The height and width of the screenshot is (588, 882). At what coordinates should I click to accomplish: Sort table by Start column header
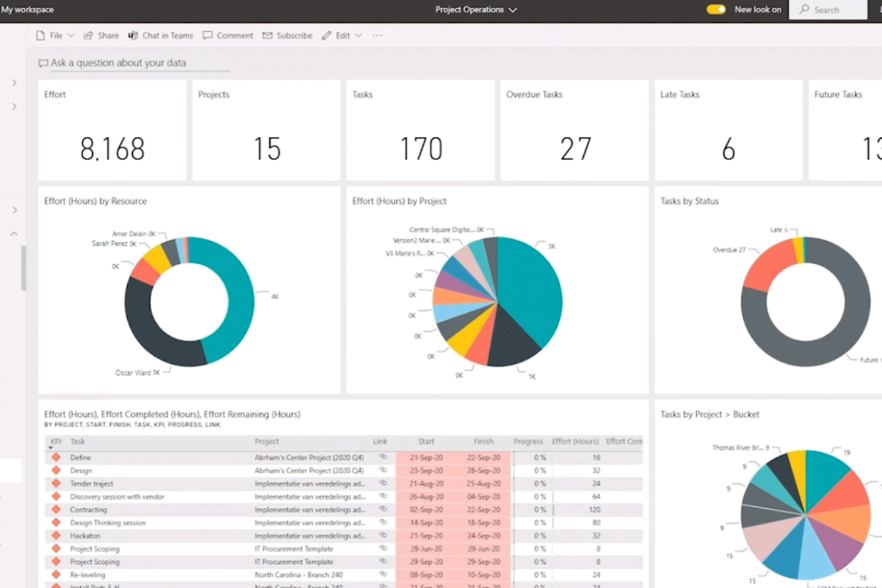point(426,442)
